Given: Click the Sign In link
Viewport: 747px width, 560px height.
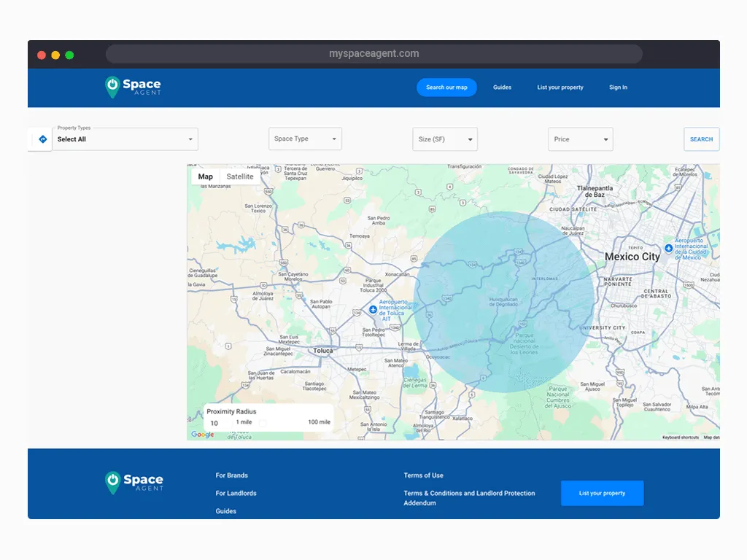Looking at the screenshot, I should (x=618, y=87).
